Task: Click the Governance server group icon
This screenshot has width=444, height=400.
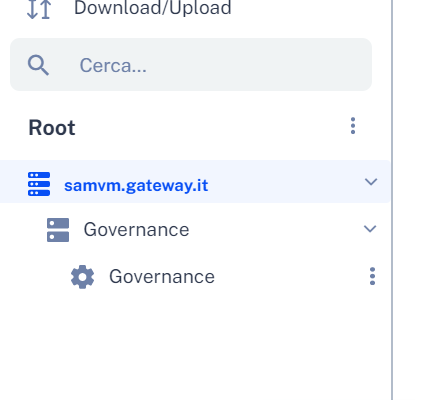Action: (x=58, y=230)
